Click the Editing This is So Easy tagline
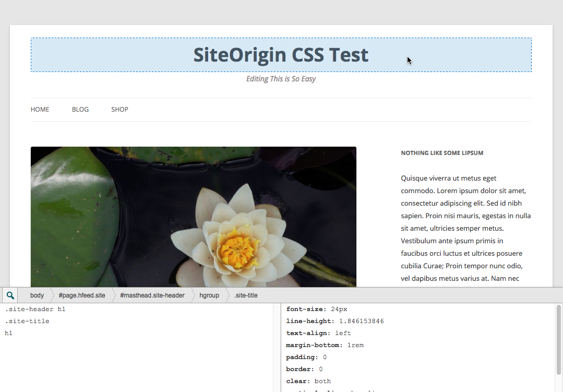 click(281, 79)
